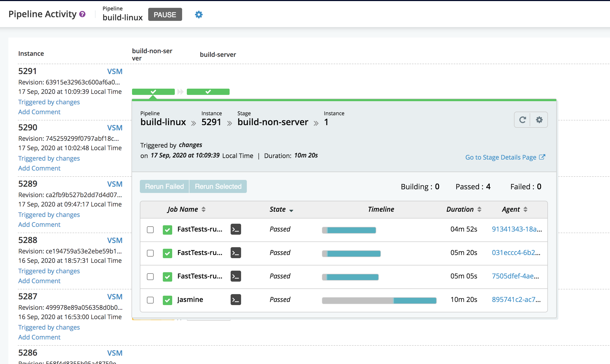Click the green checkmark icon for first FastTests job
Image resolution: width=610 pixels, height=364 pixels.
pos(167,229)
